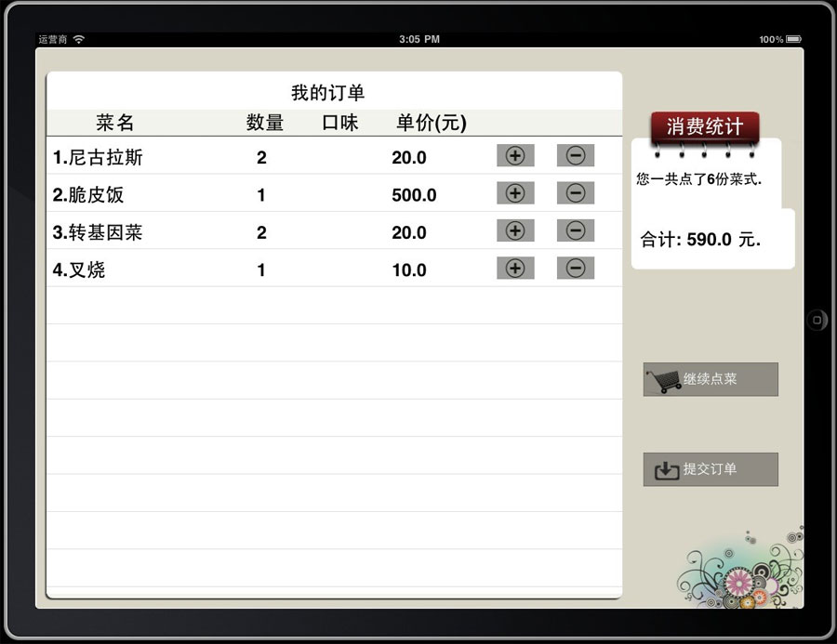The image size is (837, 644).
Task: Select the 2.脆皮饭 dish name
Action: click(88, 195)
